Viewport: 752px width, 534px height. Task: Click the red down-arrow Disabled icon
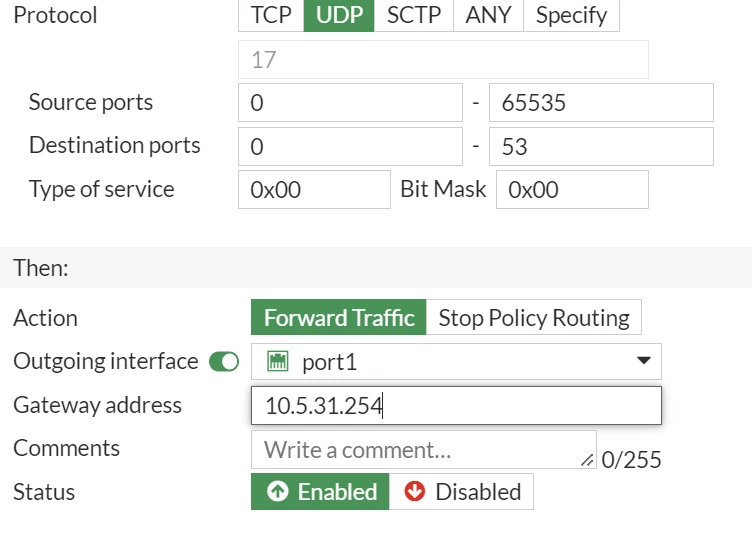415,491
